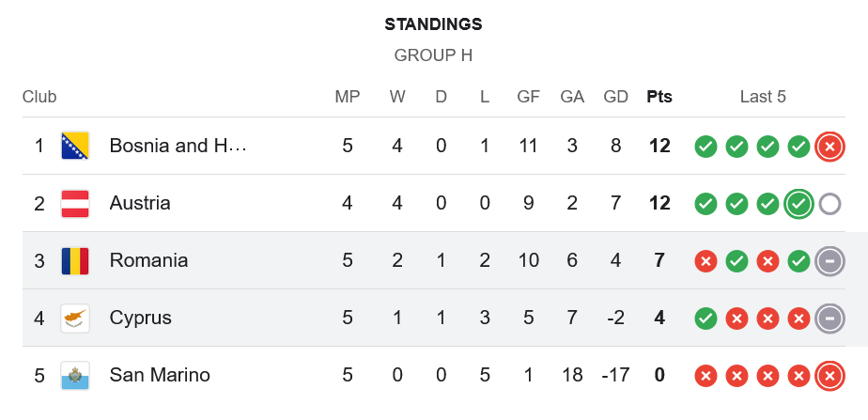Select the Romania team name

click(x=148, y=260)
